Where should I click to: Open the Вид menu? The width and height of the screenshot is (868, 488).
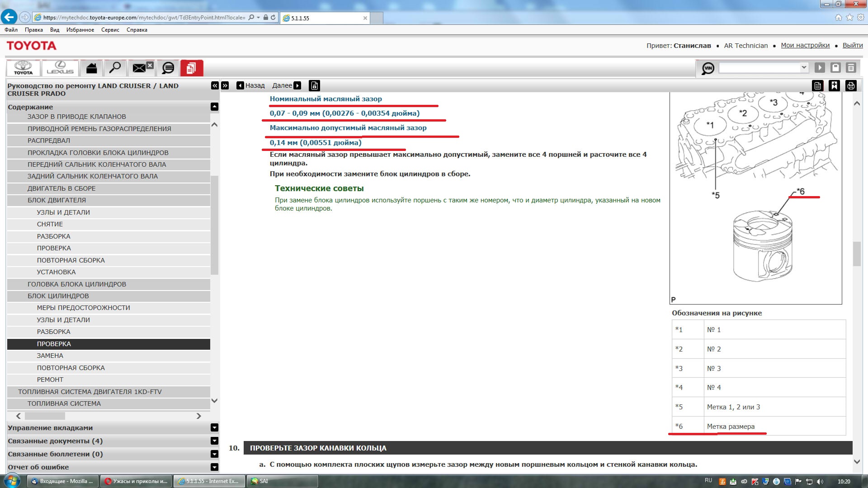click(x=55, y=30)
